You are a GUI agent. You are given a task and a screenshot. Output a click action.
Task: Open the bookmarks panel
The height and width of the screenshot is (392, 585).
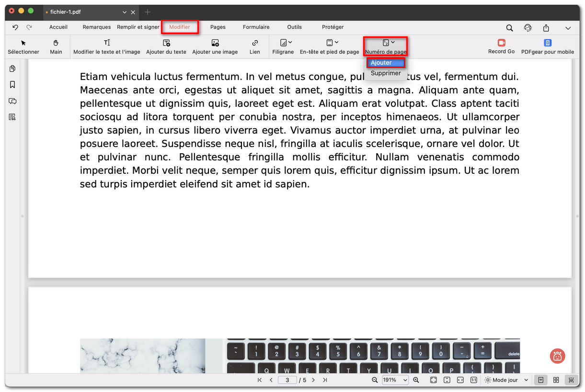[12, 85]
